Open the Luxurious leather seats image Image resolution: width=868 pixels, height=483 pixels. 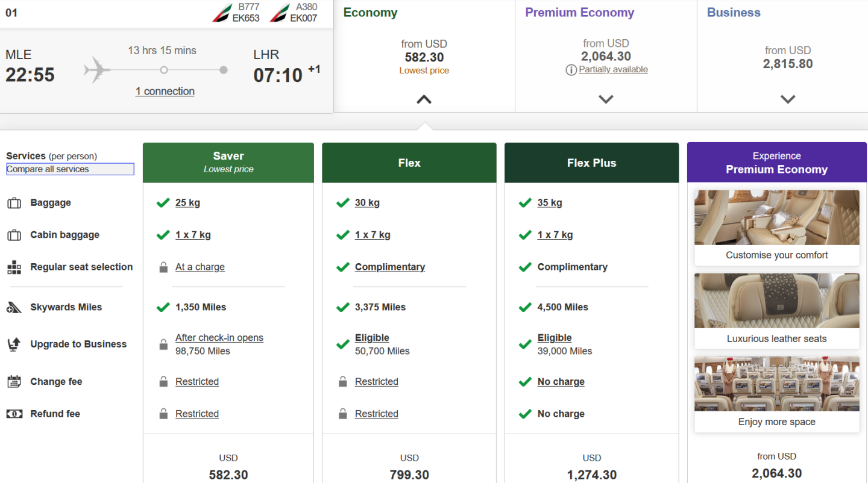click(x=776, y=301)
